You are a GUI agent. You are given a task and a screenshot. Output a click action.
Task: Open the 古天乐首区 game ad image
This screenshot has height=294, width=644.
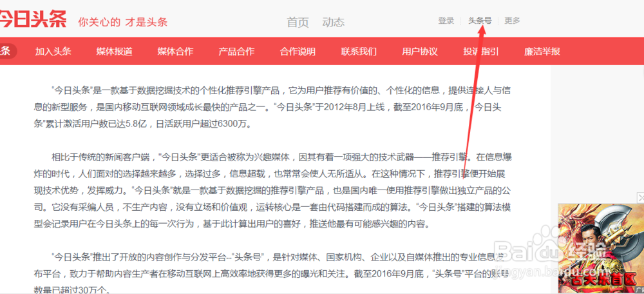600,248
